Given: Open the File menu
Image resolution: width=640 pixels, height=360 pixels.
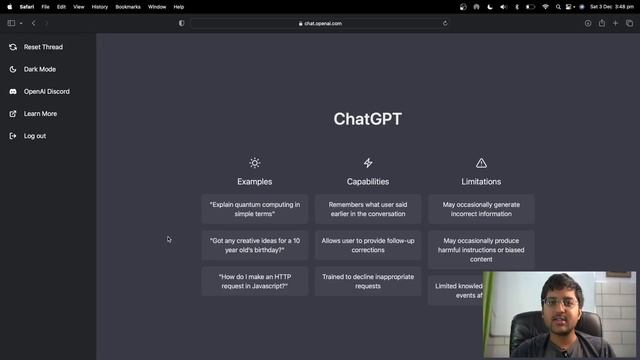Looking at the screenshot, I should coord(45,7).
